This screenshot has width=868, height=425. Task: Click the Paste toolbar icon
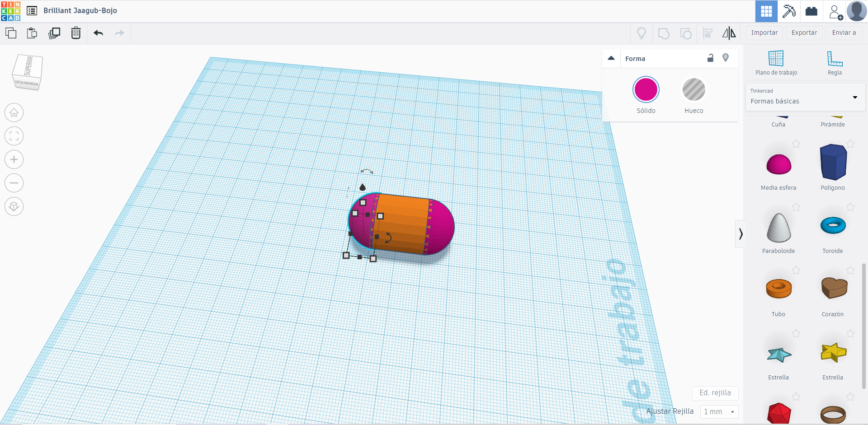[x=32, y=33]
